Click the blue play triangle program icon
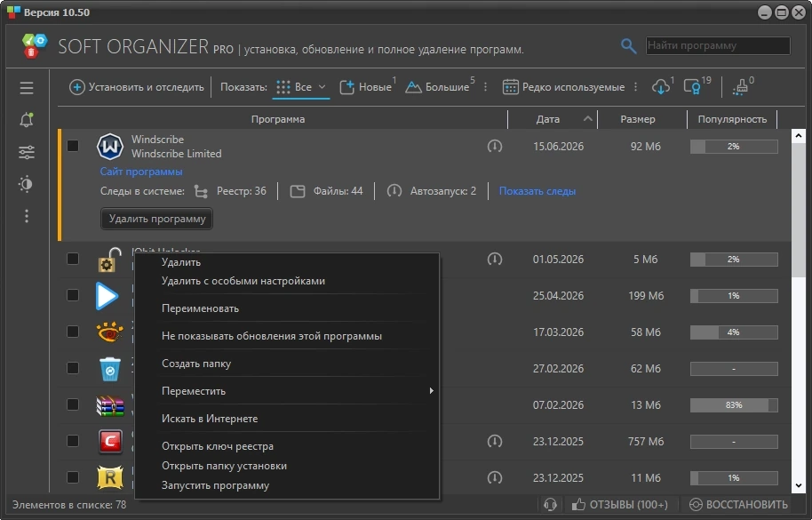 click(107, 296)
